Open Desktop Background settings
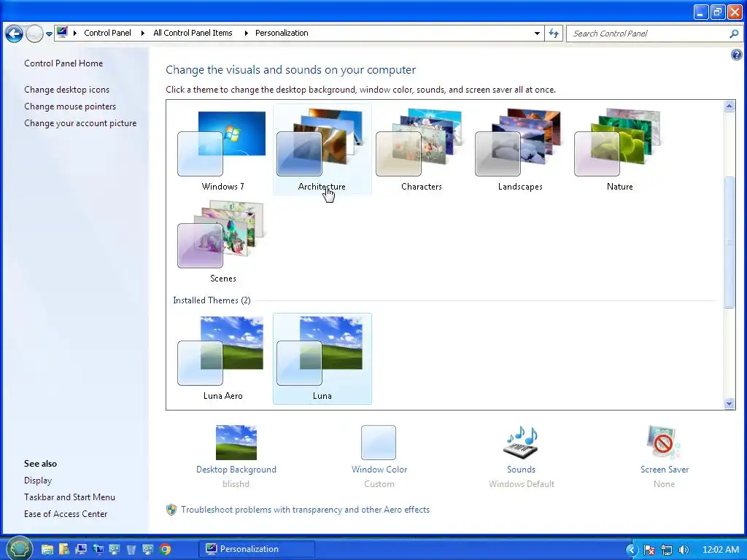This screenshot has height=560, width=747. (236, 456)
